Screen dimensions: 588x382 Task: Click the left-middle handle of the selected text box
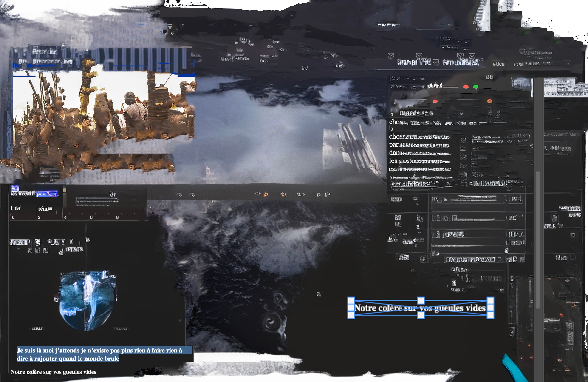(x=351, y=308)
